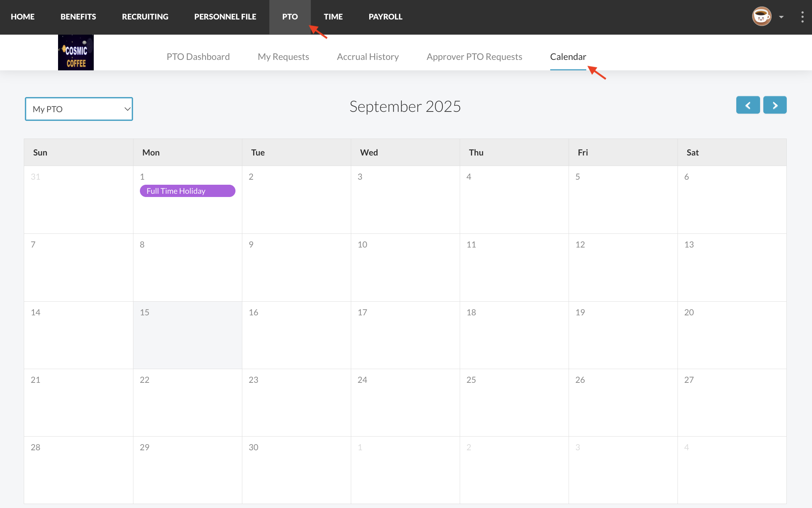This screenshot has width=812, height=508.
Task: Switch to My Requests tab
Action: [x=283, y=57]
